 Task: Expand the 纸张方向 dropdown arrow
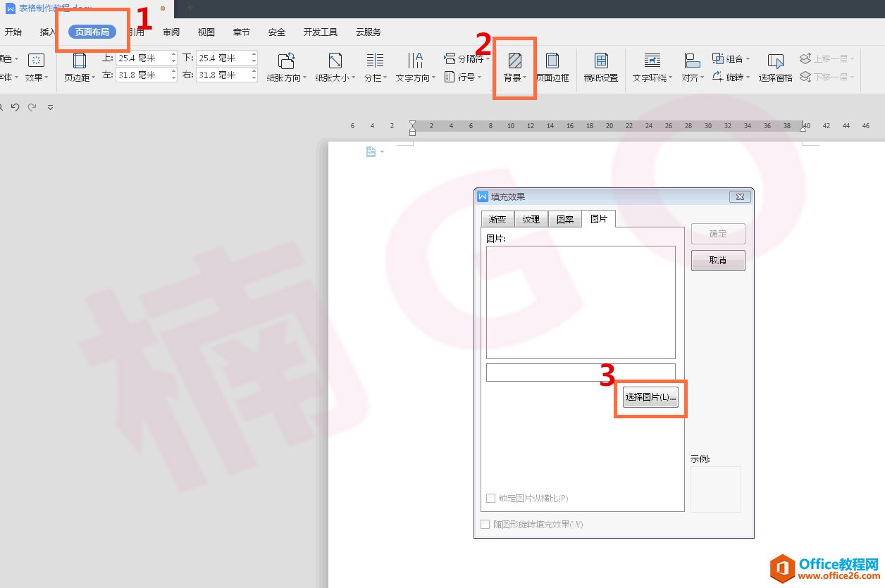tap(304, 78)
